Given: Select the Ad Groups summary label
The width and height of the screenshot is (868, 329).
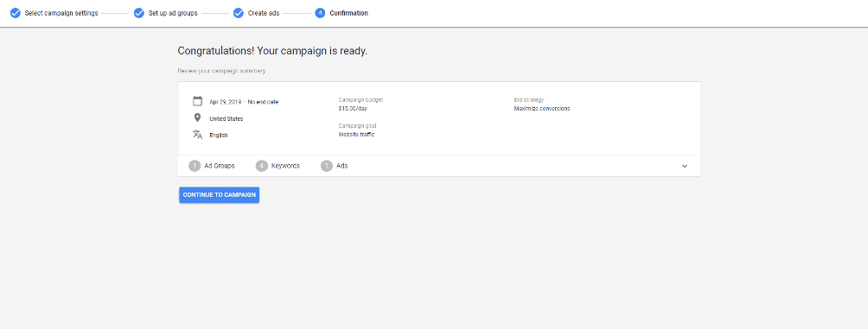Looking at the screenshot, I should 220,166.
